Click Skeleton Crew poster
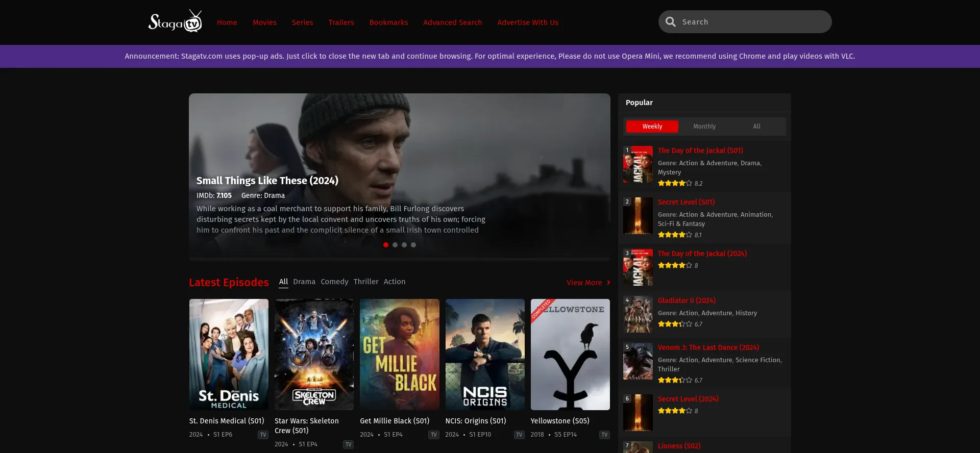The width and height of the screenshot is (980, 453). pos(314,355)
